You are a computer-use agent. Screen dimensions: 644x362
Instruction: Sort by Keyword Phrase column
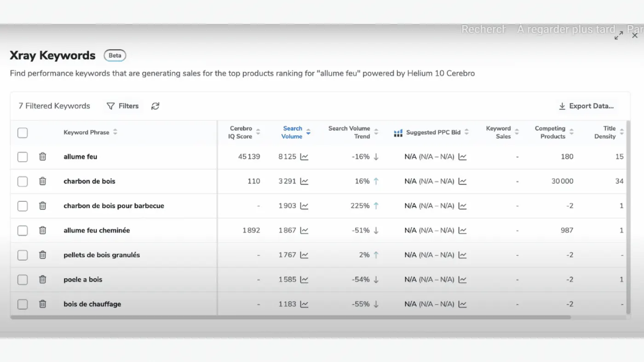pyautogui.click(x=115, y=132)
